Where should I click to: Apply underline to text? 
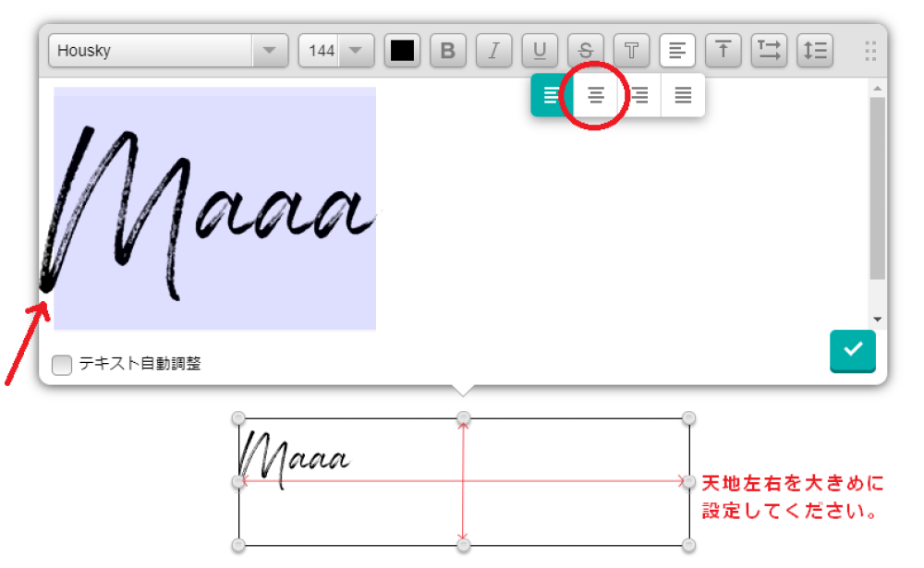coord(540,51)
